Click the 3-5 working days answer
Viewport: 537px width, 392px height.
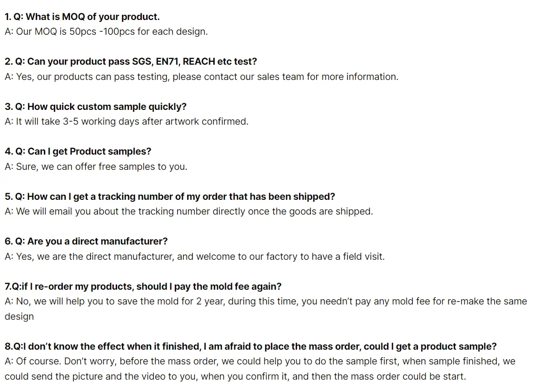pyautogui.click(x=127, y=121)
